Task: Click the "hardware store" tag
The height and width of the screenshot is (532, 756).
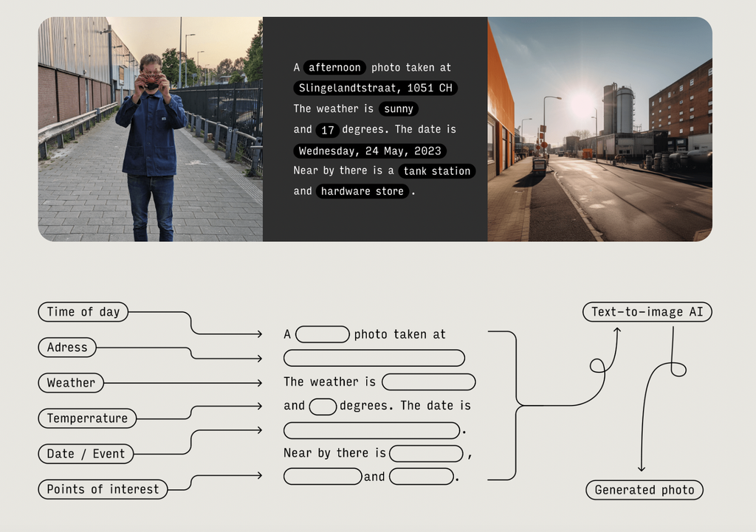Action: tap(361, 191)
